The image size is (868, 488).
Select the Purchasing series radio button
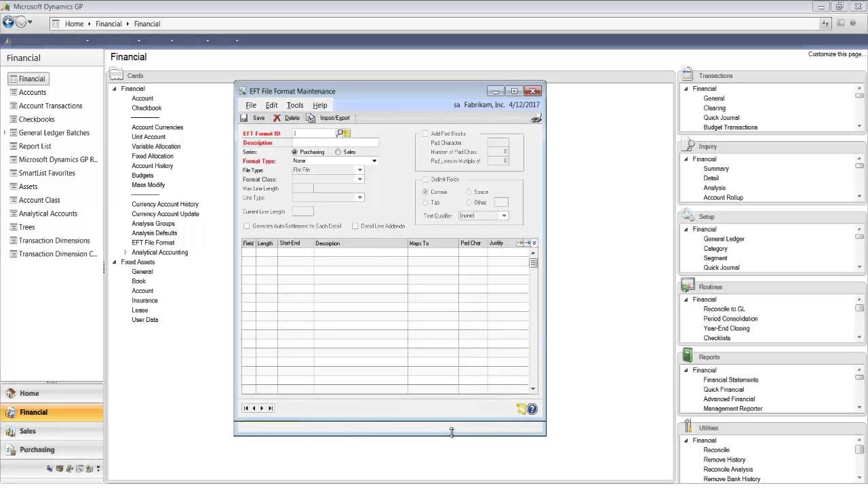click(295, 152)
